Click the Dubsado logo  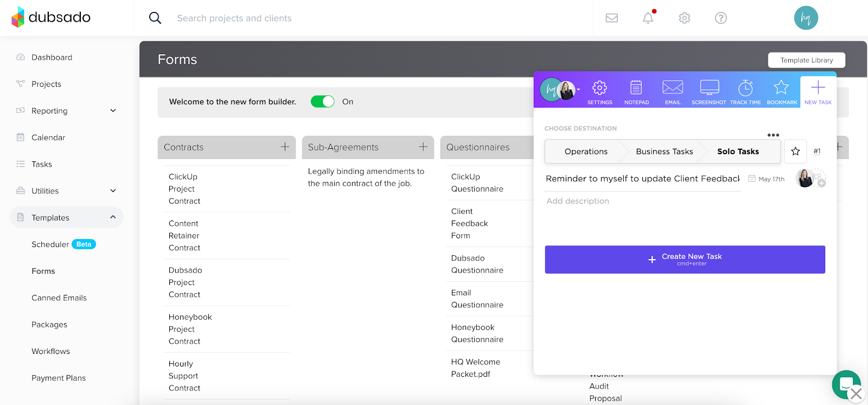pos(51,17)
